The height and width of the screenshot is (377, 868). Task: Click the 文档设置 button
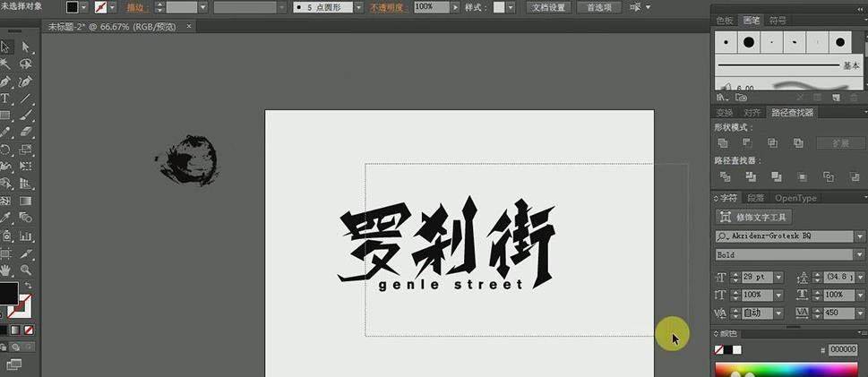click(x=548, y=7)
